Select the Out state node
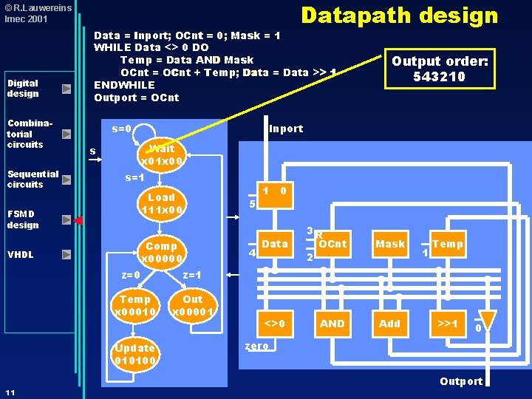The width and height of the screenshot is (532, 399). click(193, 306)
